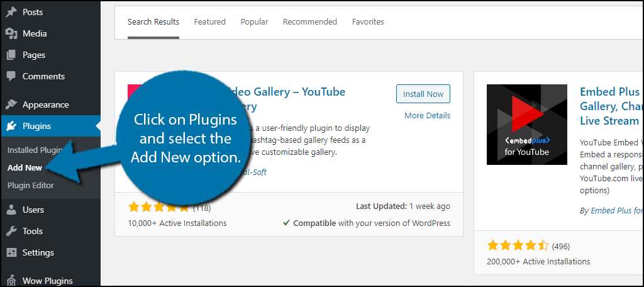Open the Recommended tab
644x287 pixels.
[310, 22]
